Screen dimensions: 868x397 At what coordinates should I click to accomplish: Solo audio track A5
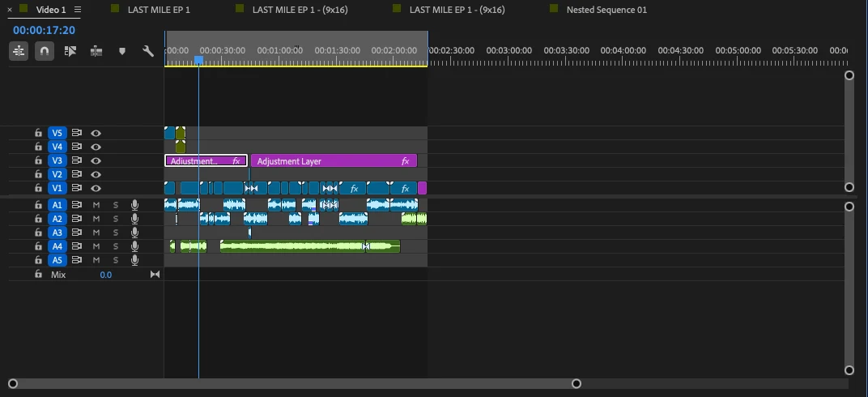coord(116,260)
